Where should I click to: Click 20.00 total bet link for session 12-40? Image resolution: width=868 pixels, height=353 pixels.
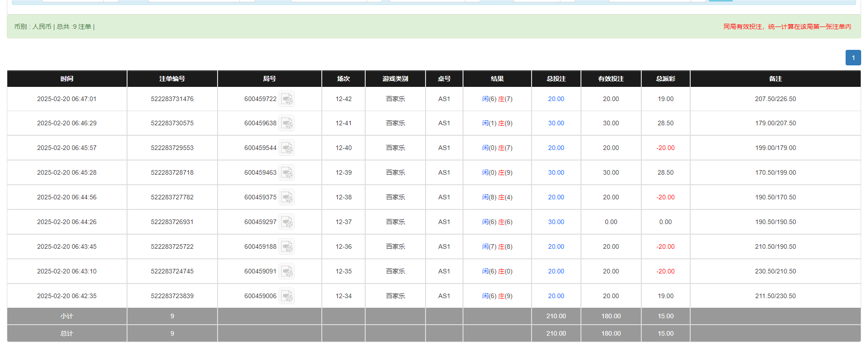tap(556, 148)
